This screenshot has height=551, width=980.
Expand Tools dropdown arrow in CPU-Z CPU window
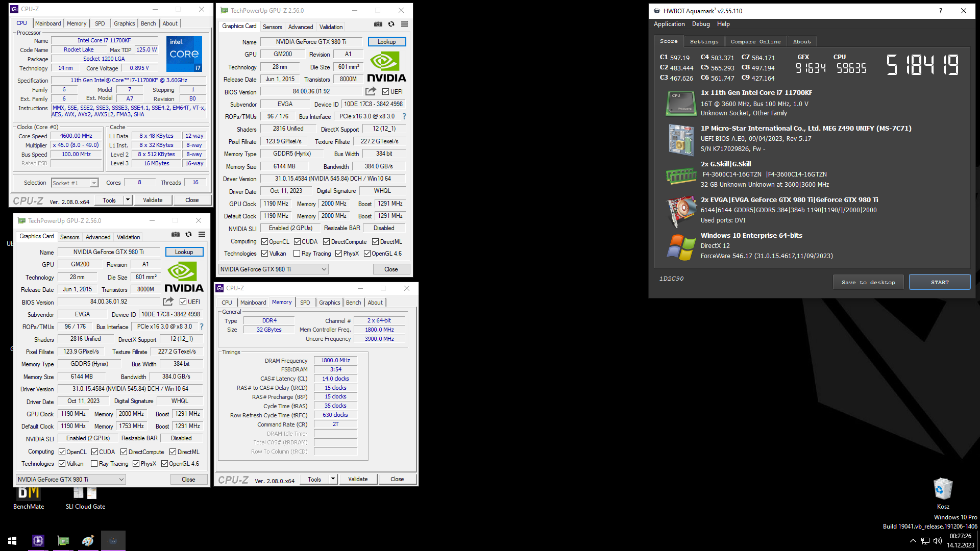[128, 200]
